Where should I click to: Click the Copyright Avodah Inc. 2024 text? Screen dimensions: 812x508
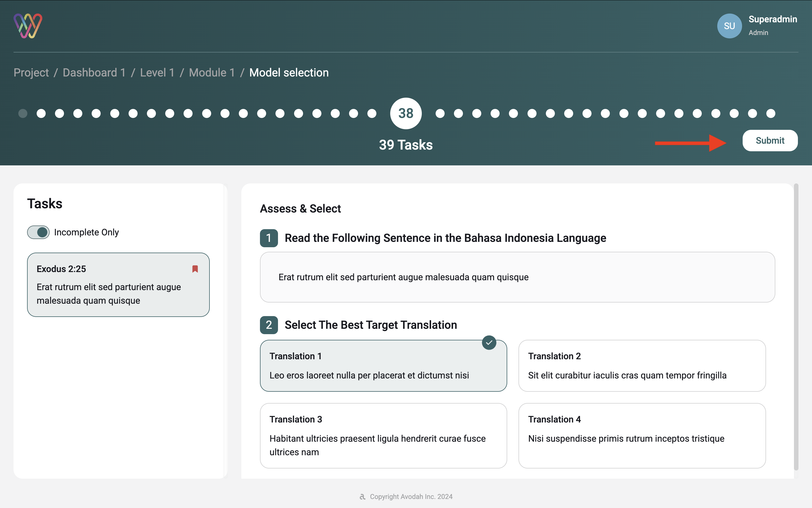click(411, 497)
